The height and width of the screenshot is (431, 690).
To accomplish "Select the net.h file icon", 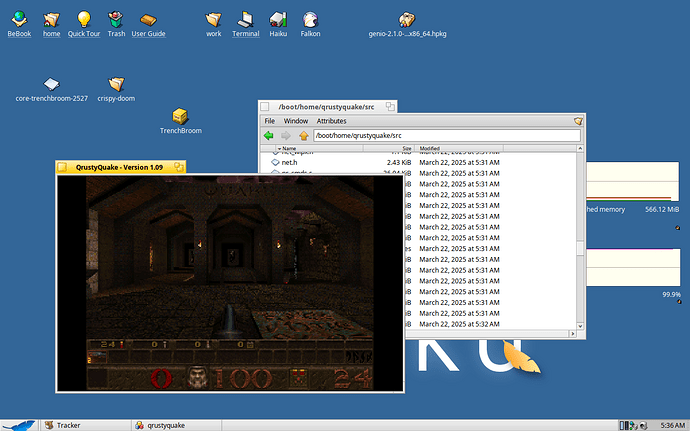I will 275,162.
